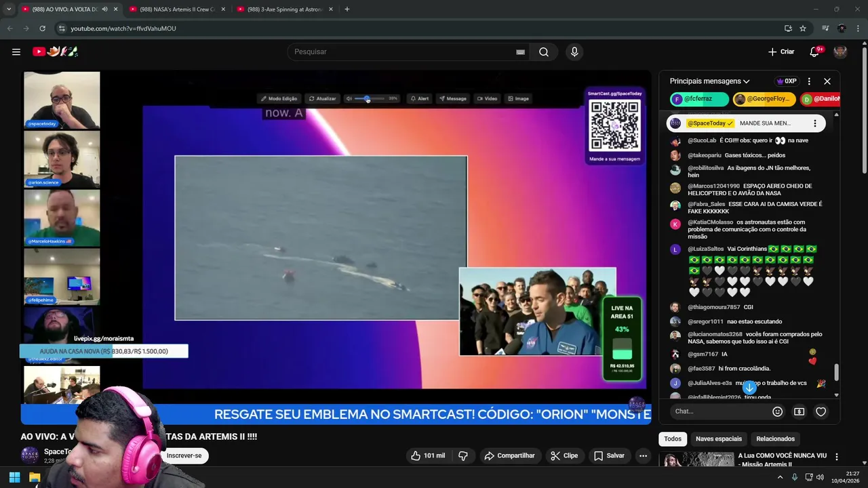Open the YouTube hamburger guide menu

16,52
